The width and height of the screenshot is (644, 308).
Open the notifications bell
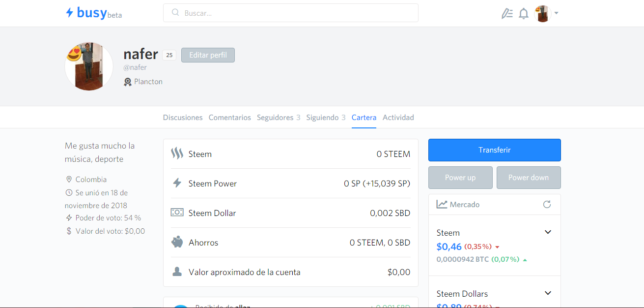point(524,14)
